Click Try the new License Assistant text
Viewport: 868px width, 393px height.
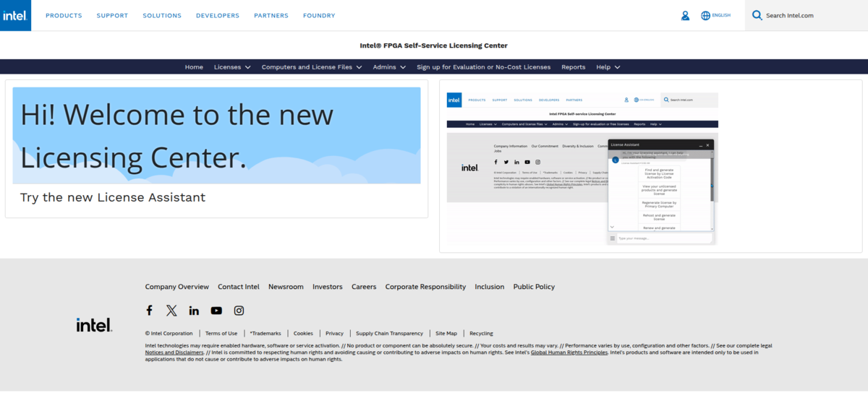(113, 197)
